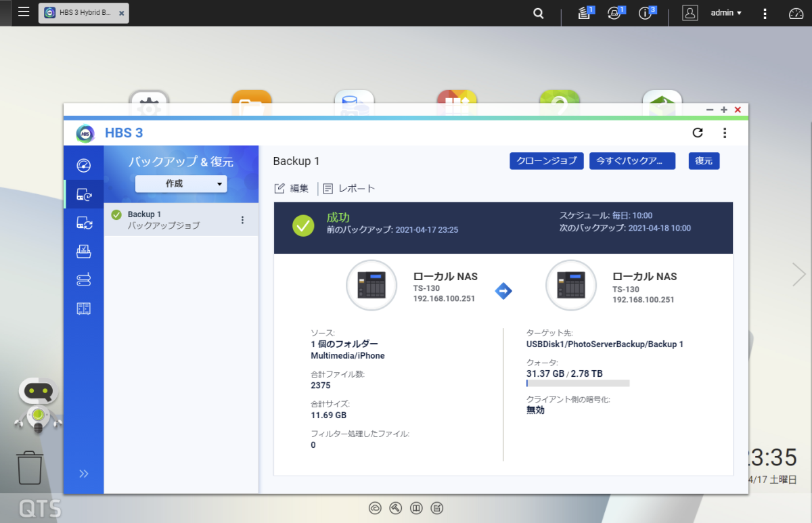This screenshot has width=812, height=523.
Task: Select the Backup & Restore sidebar icon
Action: tap(84, 195)
